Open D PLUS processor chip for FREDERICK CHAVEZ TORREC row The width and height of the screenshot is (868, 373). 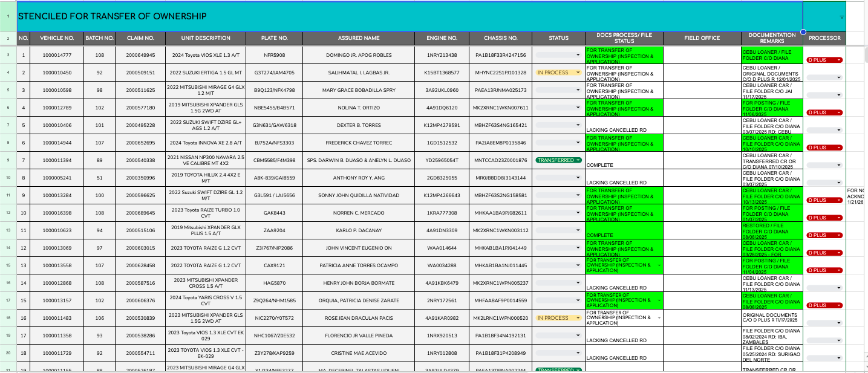824,148
